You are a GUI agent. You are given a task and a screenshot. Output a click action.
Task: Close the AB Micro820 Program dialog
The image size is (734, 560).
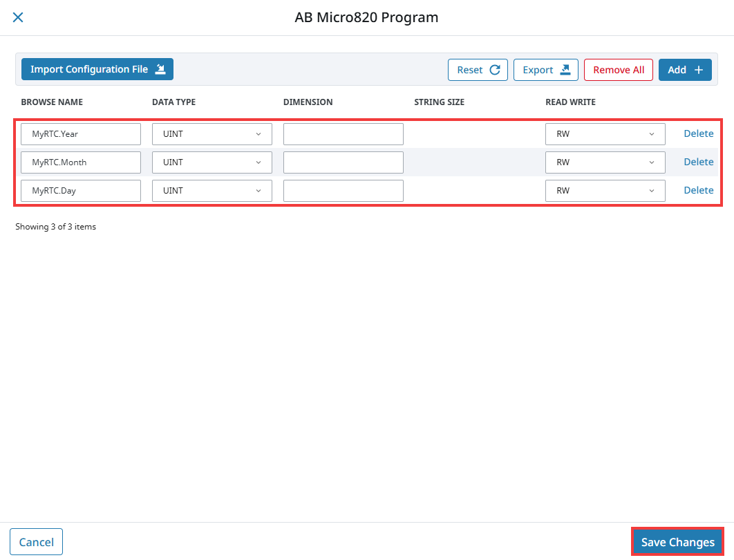tap(18, 17)
